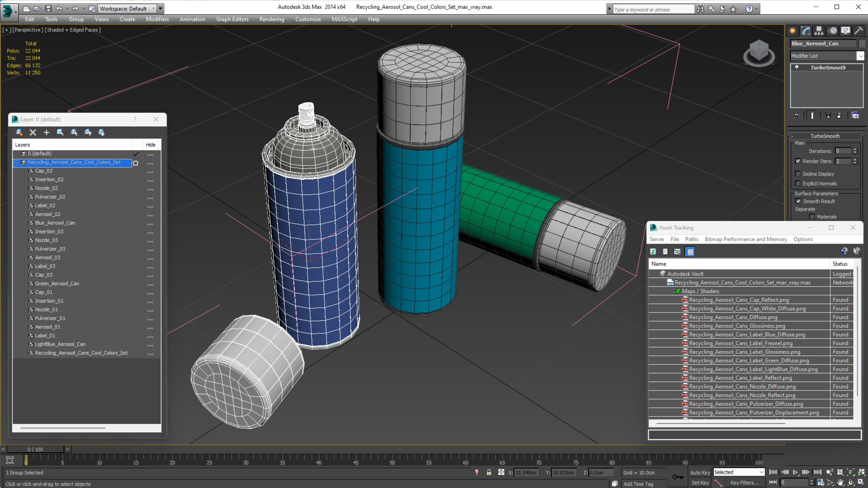The height and width of the screenshot is (488, 868).
Task: Click the Pin Stack icon below the modifier list
Action: (x=796, y=116)
